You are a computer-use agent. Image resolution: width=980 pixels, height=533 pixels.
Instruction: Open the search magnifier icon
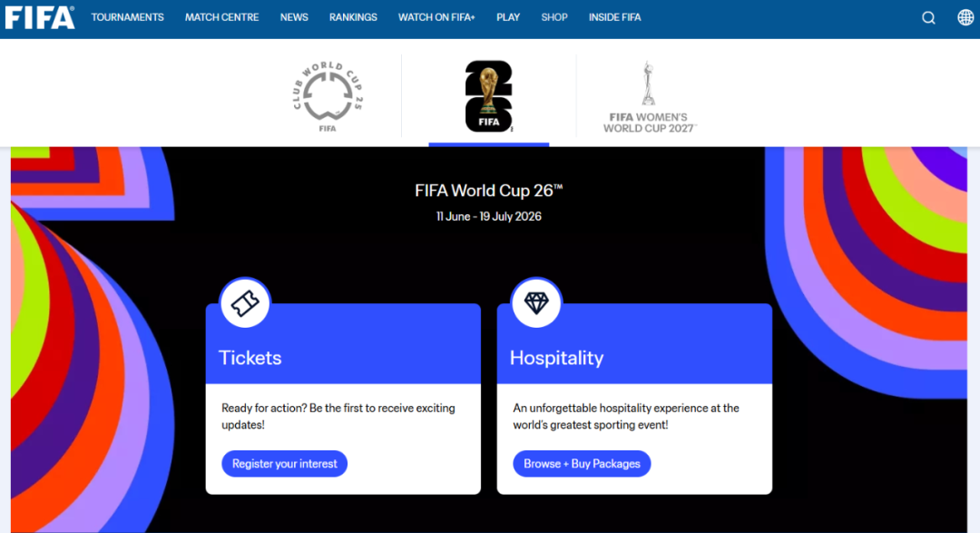point(929,17)
